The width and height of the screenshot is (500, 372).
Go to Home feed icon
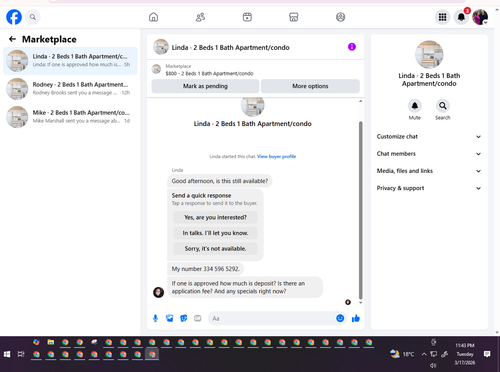click(x=153, y=17)
